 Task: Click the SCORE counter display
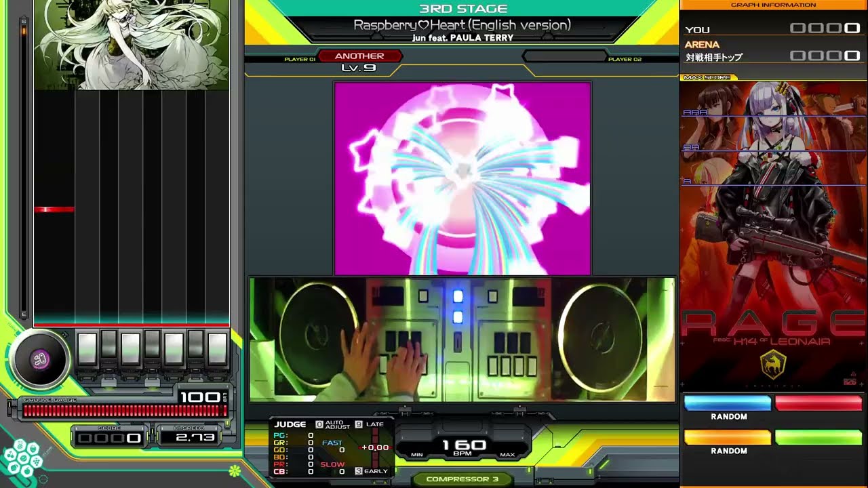click(x=109, y=438)
